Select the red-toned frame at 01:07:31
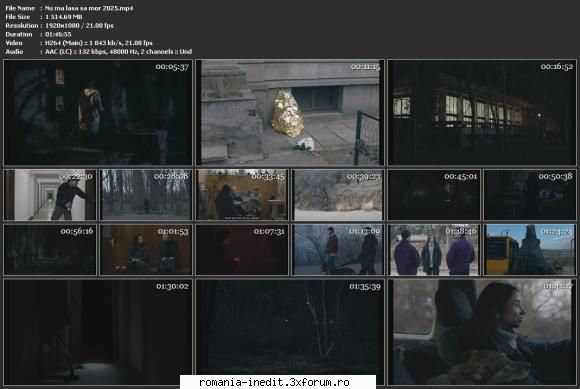The width and height of the screenshot is (580, 389). [242, 250]
